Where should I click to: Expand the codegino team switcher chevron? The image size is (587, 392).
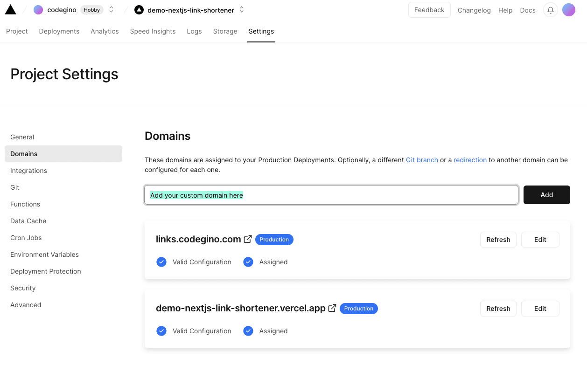(x=111, y=9)
